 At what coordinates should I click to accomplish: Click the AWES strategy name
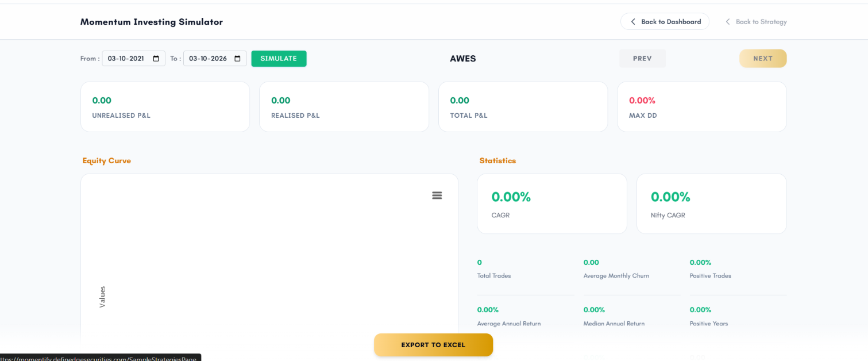tap(463, 59)
